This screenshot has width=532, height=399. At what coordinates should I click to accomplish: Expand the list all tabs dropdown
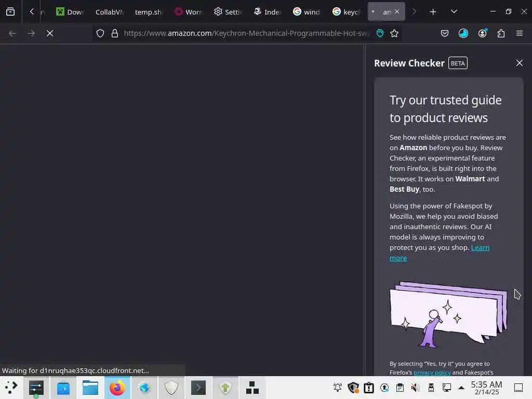[454, 12]
